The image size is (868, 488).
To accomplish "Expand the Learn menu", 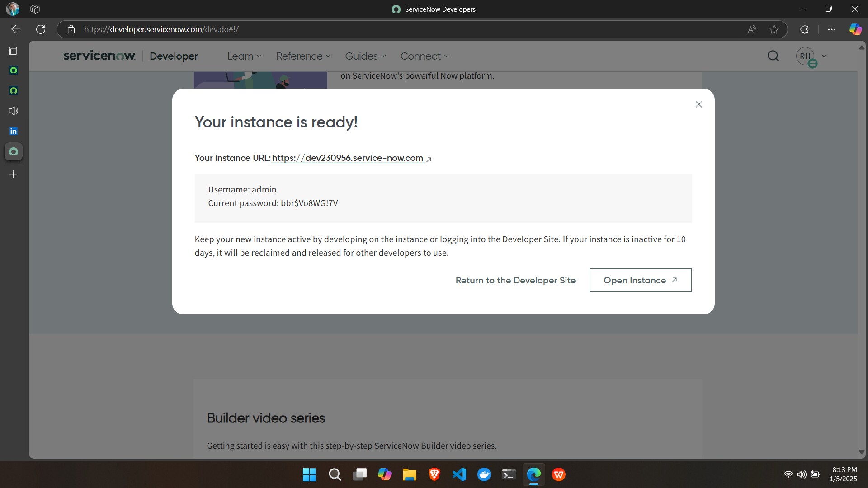I will coord(244,56).
